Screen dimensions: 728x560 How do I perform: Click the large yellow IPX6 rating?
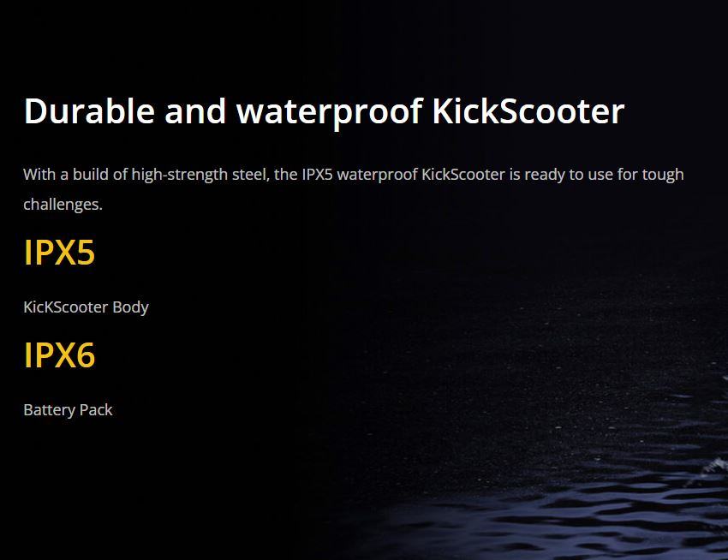[59, 355]
